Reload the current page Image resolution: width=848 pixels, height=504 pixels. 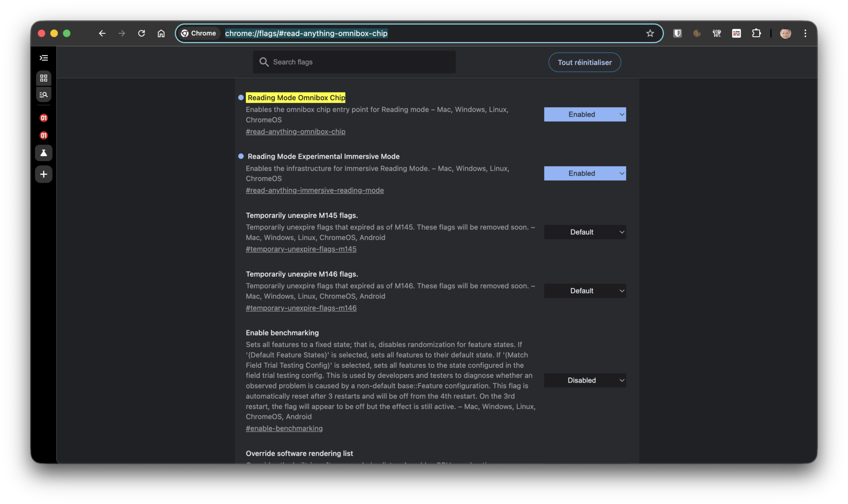[x=141, y=33]
